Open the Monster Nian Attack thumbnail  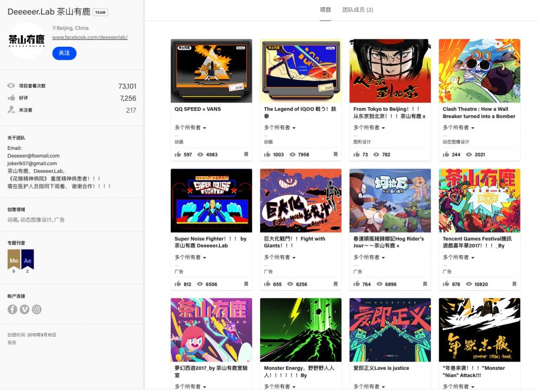click(x=479, y=330)
